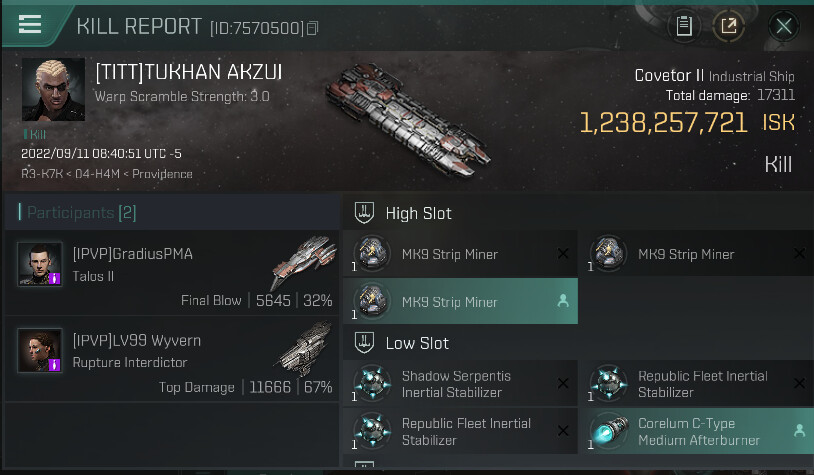
Task: Open Tukhan Akzui's character portrait
Action: coord(53,90)
